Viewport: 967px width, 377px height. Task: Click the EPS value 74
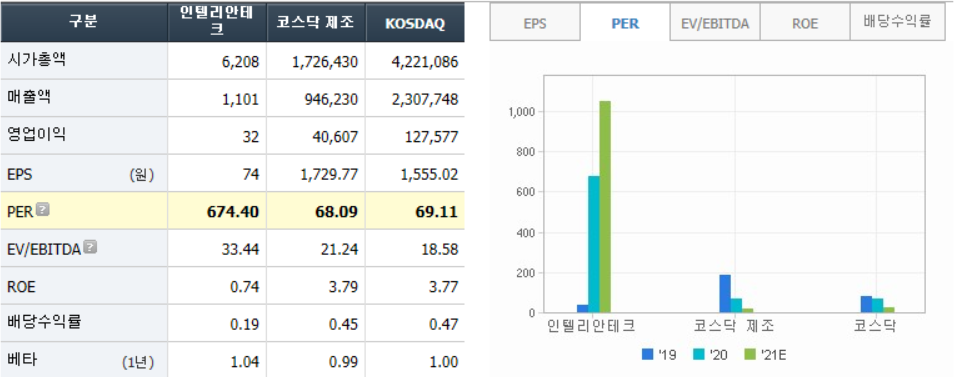click(251, 175)
